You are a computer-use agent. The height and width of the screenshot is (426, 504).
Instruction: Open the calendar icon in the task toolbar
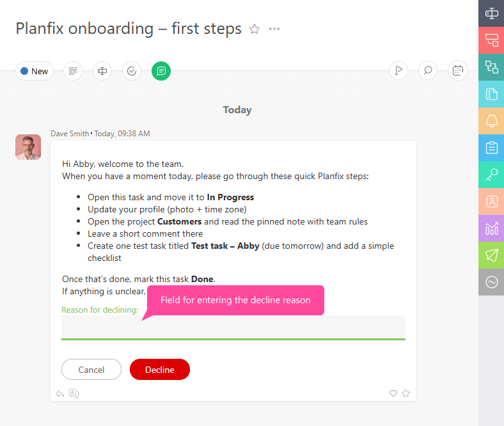tap(458, 71)
